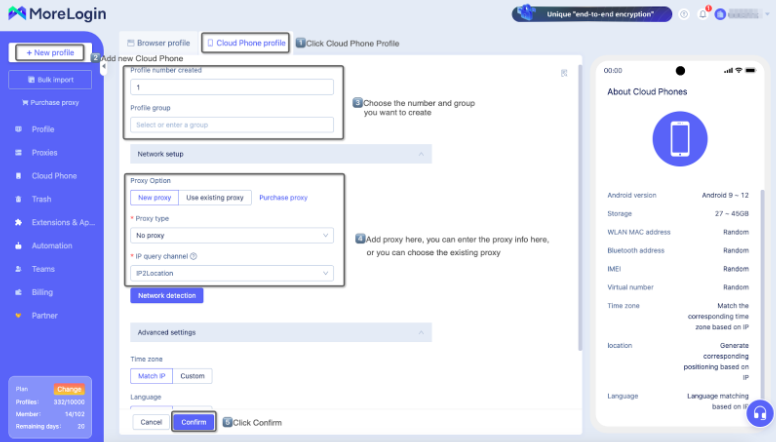The image size is (776, 443).
Task: Click the Billing wallet icon
Action: tap(18, 292)
